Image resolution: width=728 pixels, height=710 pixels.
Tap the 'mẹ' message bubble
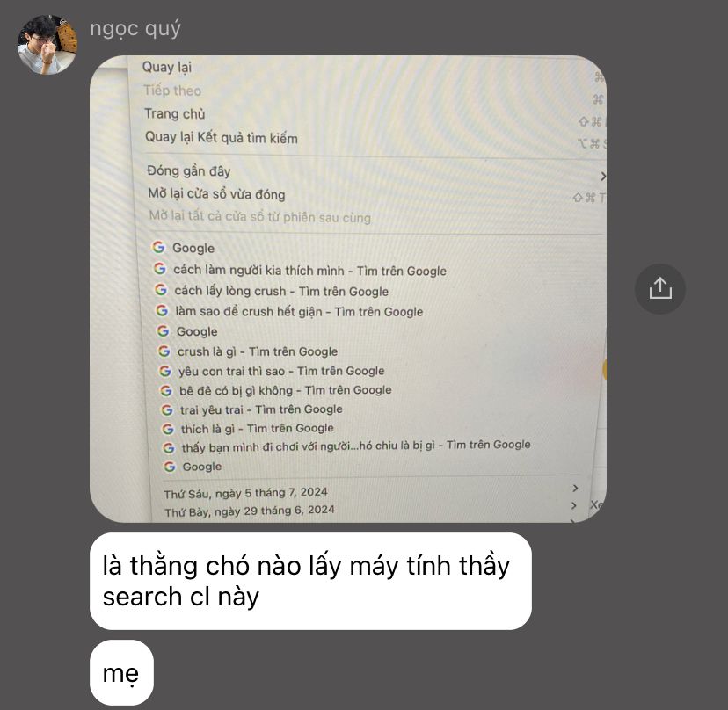pos(121,672)
